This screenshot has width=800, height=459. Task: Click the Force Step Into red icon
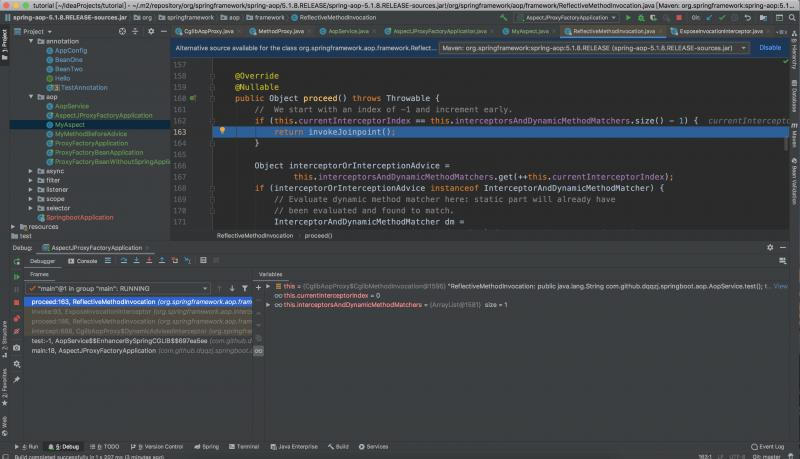click(x=149, y=261)
